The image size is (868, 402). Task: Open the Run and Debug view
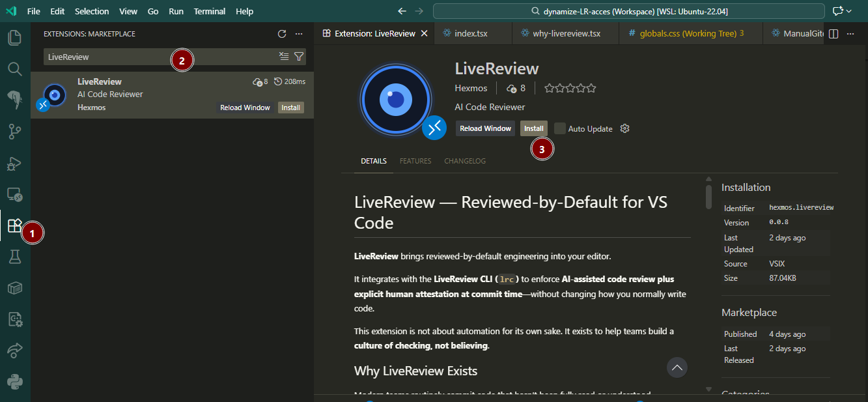tap(14, 164)
